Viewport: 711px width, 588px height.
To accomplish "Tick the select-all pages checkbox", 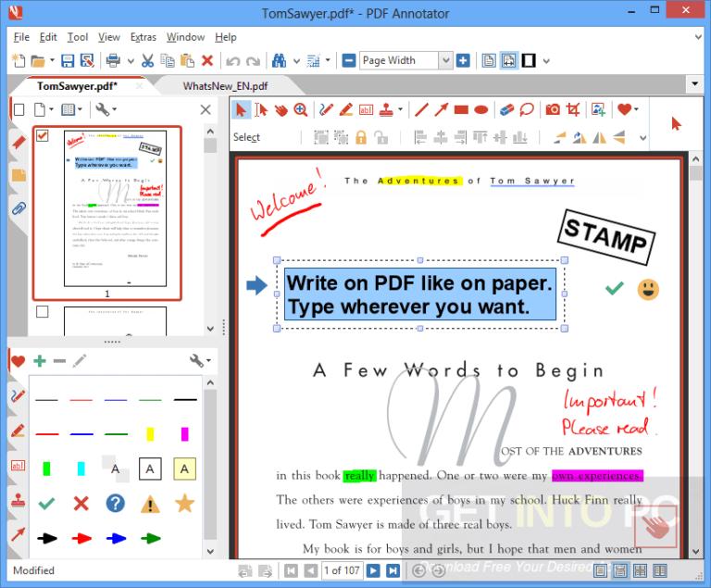I will tap(19, 109).
